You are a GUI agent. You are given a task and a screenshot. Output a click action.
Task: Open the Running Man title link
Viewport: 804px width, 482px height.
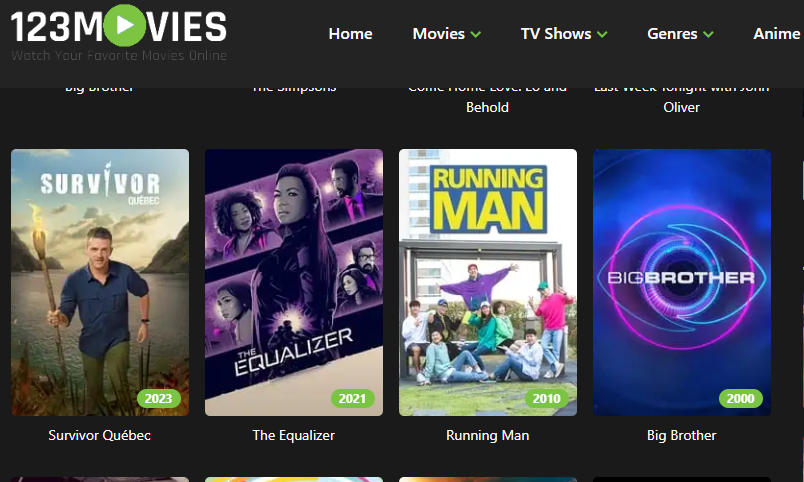[488, 435]
